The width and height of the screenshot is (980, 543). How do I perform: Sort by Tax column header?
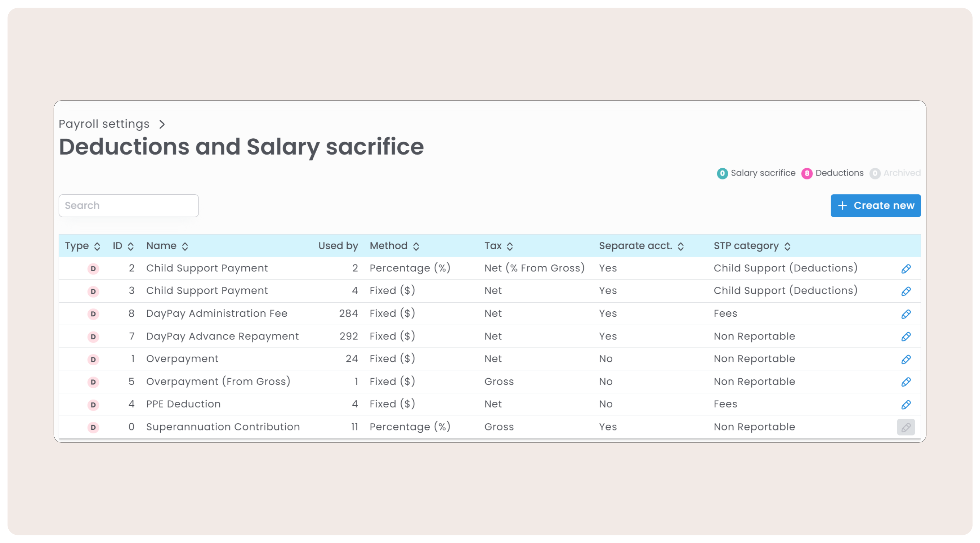coord(498,246)
